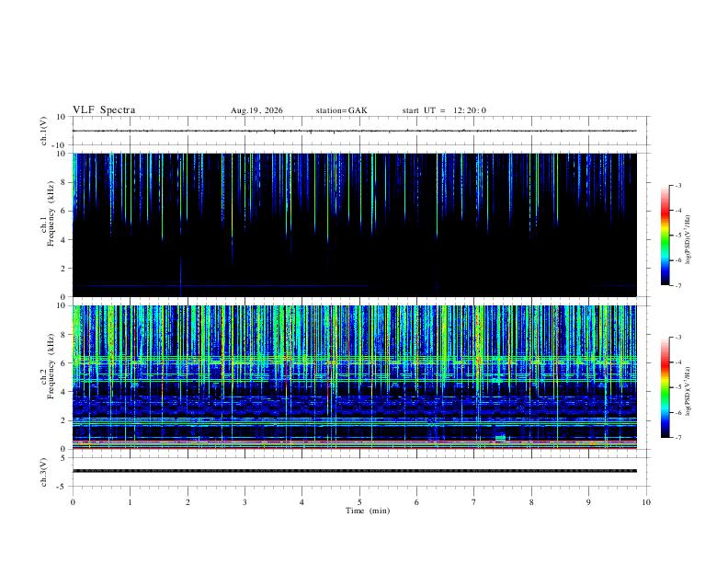Viewport: 728px width, 563px height.
Task: Click the Aug.19, 2026 date label
Action: [256, 110]
